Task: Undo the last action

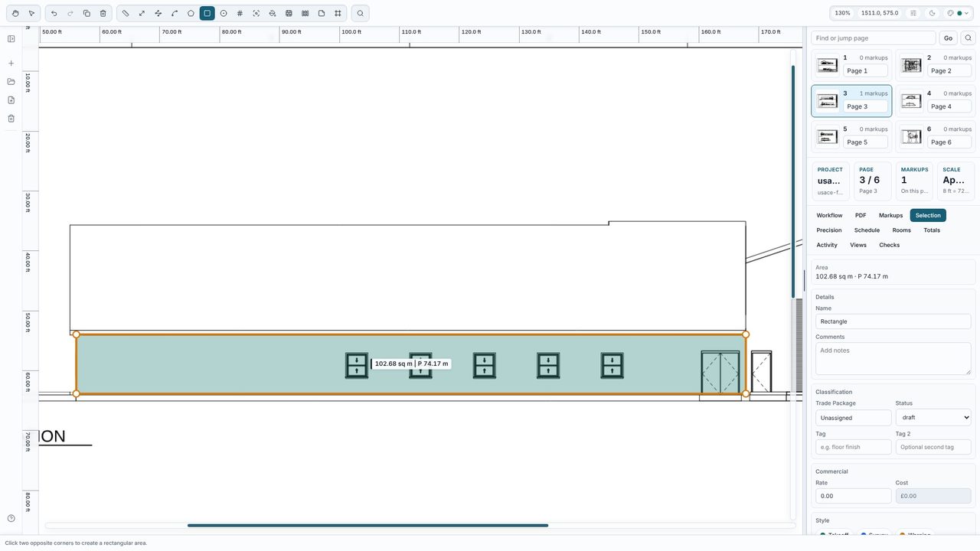Action: pyautogui.click(x=54, y=13)
